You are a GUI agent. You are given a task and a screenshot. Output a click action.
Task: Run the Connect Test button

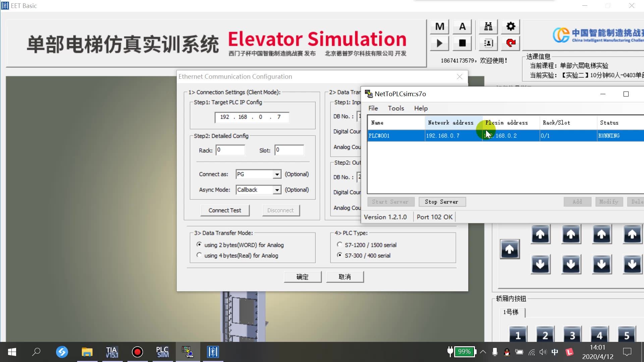tap(225, 210)
